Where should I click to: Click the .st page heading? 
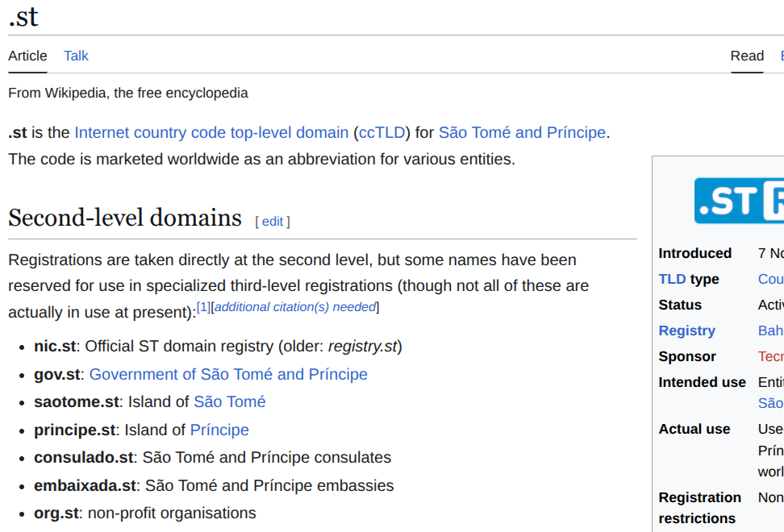pyautogui.click(x=23, y=16)
